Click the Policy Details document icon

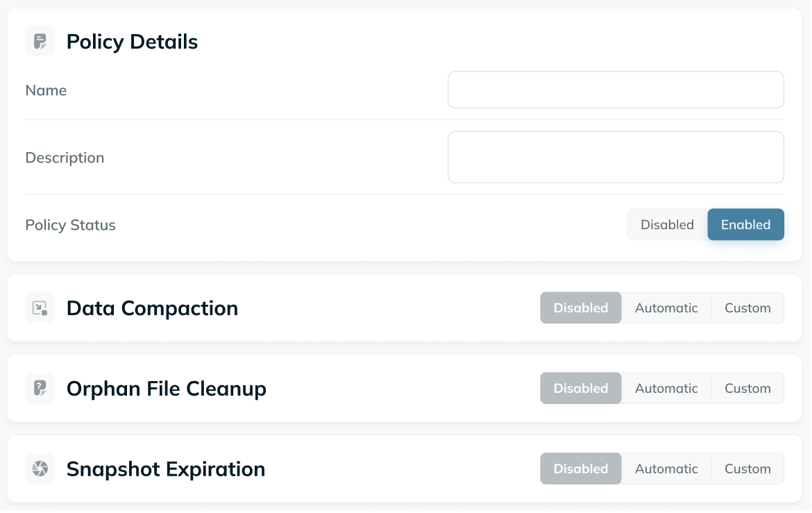[40, 41]
